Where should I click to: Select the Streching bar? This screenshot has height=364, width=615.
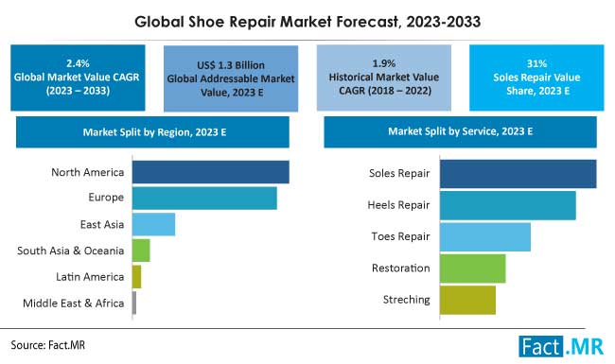click(x=467, y=300)
